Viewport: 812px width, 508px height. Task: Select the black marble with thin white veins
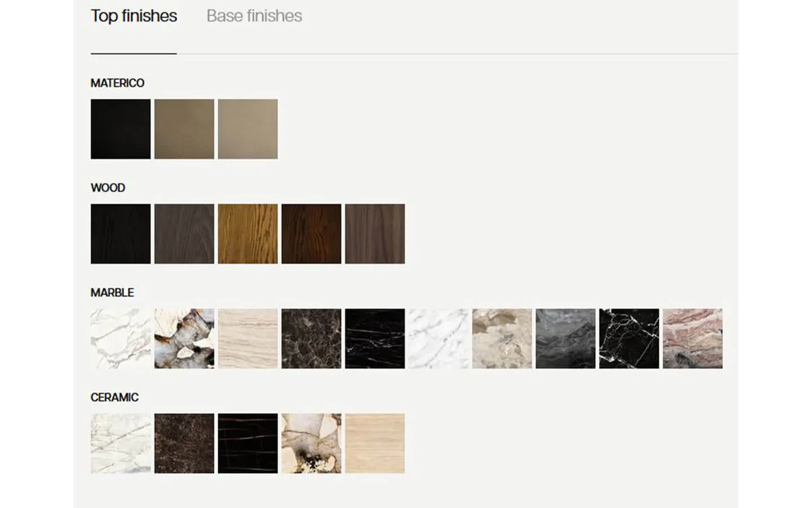[375, 339]
